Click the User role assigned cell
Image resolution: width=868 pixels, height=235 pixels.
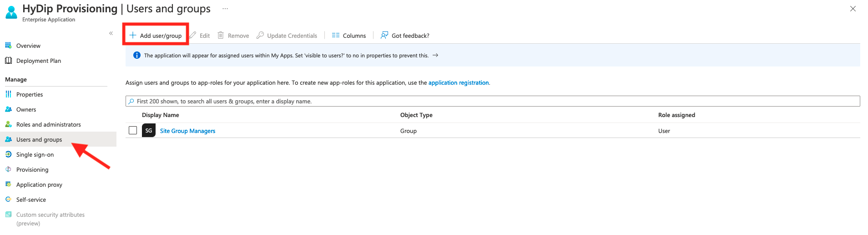click(664, 131)
